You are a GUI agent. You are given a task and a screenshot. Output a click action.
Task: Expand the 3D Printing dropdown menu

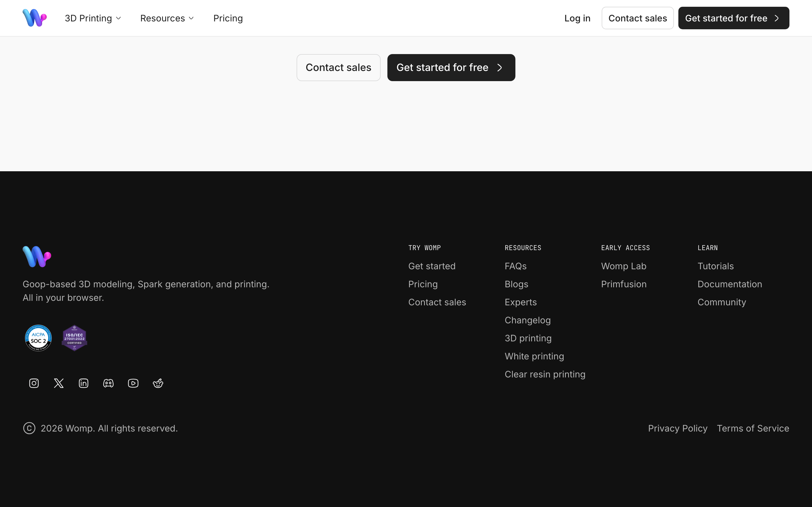coord(93,18)
